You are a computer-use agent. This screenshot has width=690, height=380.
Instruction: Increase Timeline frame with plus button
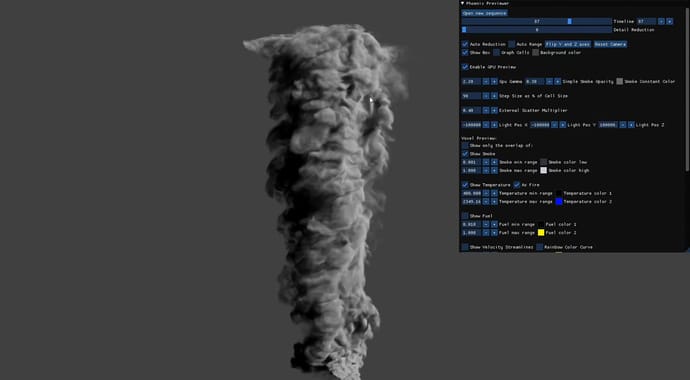click(x=670, y=21)
